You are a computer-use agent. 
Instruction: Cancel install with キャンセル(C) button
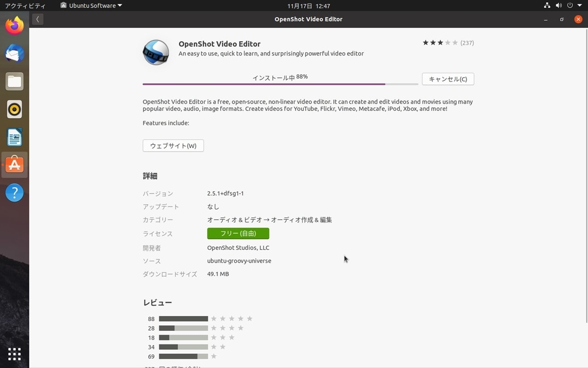point(448,79)
